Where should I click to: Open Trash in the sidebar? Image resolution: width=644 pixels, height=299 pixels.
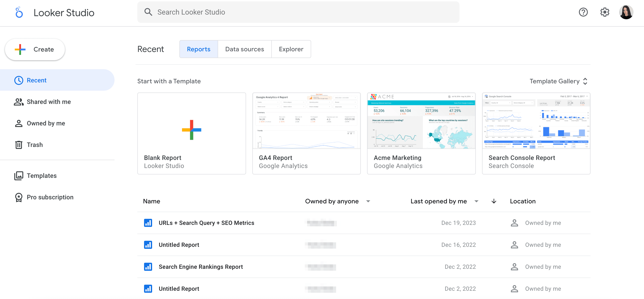click(57, 145)
